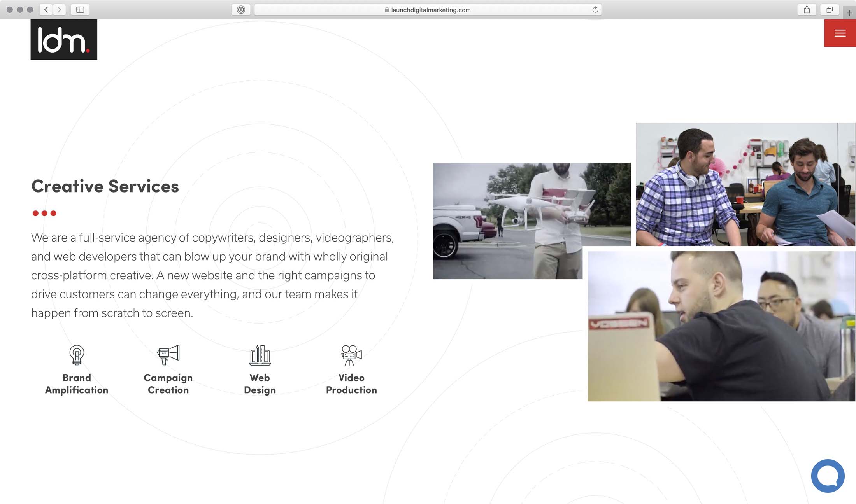The image size is (856, 504).
Task: Open the Web Design link
Action: (260, 383)
